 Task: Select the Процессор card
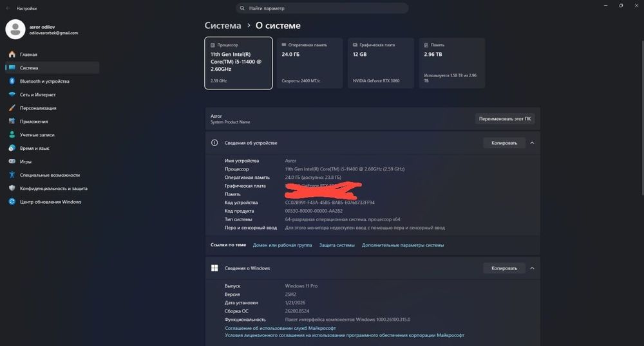click(239, 63)
